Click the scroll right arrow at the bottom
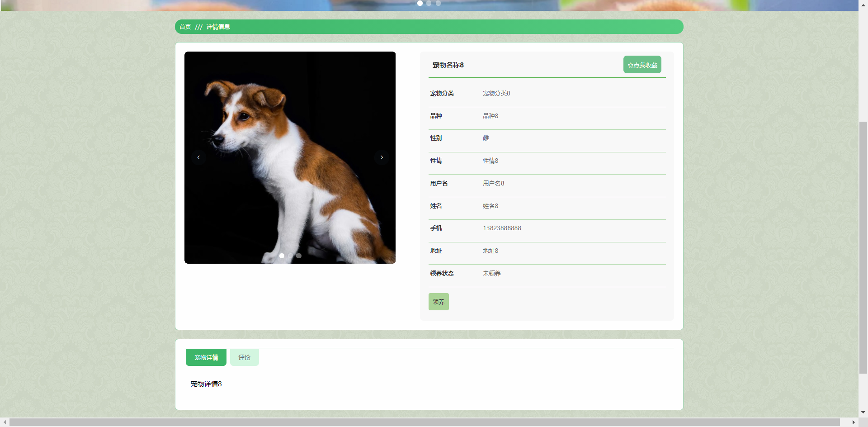Image resolution: width=868 pixels, height=427 pixels. click(x=853, y=422)
